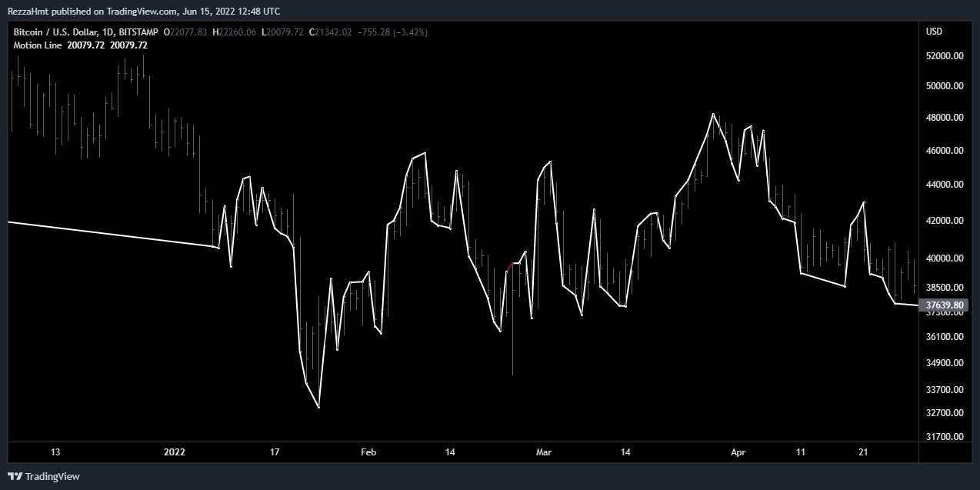Click the high price value H22260.06
Viewport: 980px width, 490px height.
point(234,32)
